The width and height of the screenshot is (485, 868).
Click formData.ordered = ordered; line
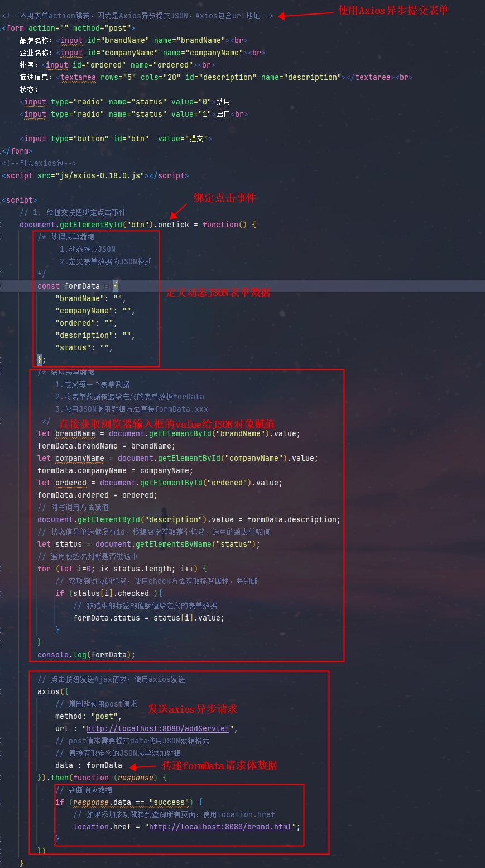click(x=97, y=495)
